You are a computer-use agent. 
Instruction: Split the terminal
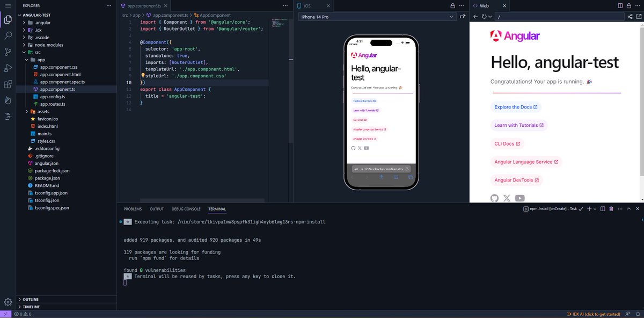(603, 208)
